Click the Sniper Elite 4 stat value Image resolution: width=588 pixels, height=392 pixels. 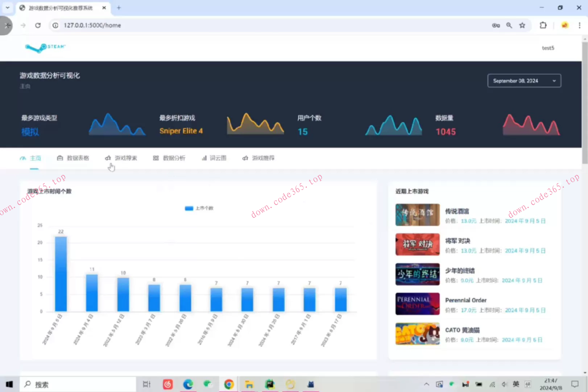181,131
